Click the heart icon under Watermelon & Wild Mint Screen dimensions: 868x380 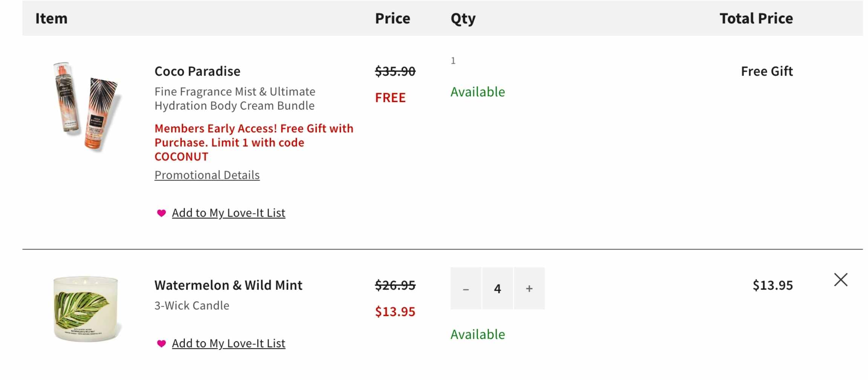pyautogui.click(x=161, y=343)
